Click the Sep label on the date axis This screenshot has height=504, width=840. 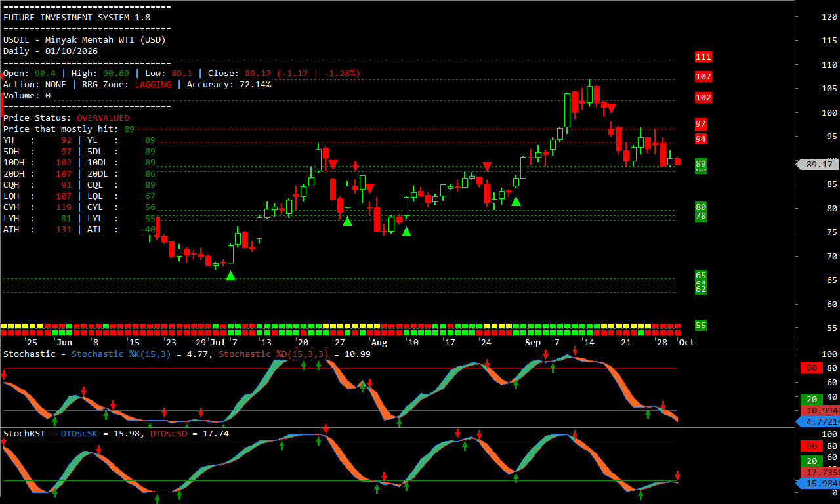(533, 343)
